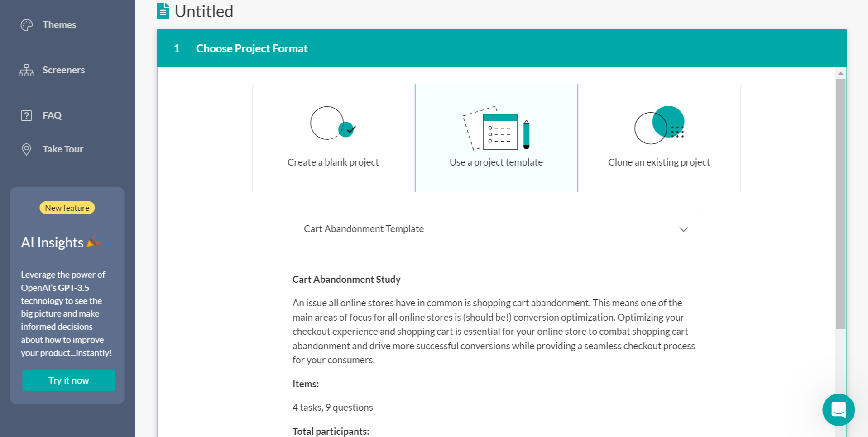This screenshot has width=868, height=437.
Task: Click the clone project overlapping circles illustration
Action: click(659, 125)
